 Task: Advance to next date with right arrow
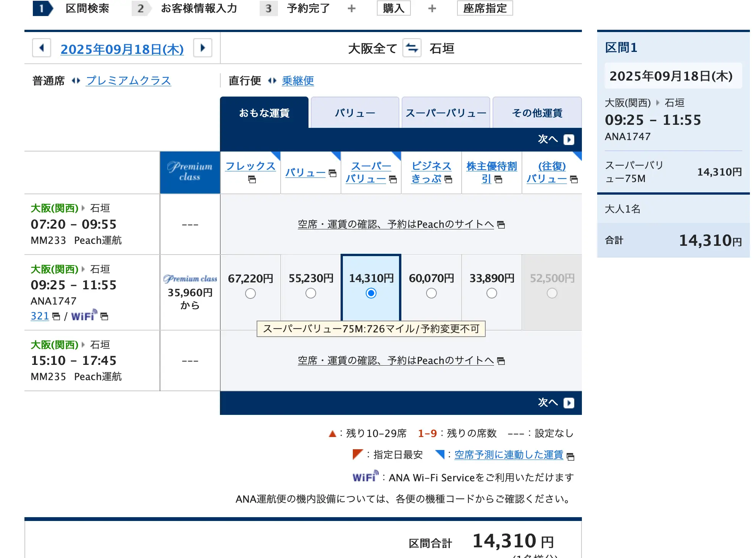(x=203, y=48)
